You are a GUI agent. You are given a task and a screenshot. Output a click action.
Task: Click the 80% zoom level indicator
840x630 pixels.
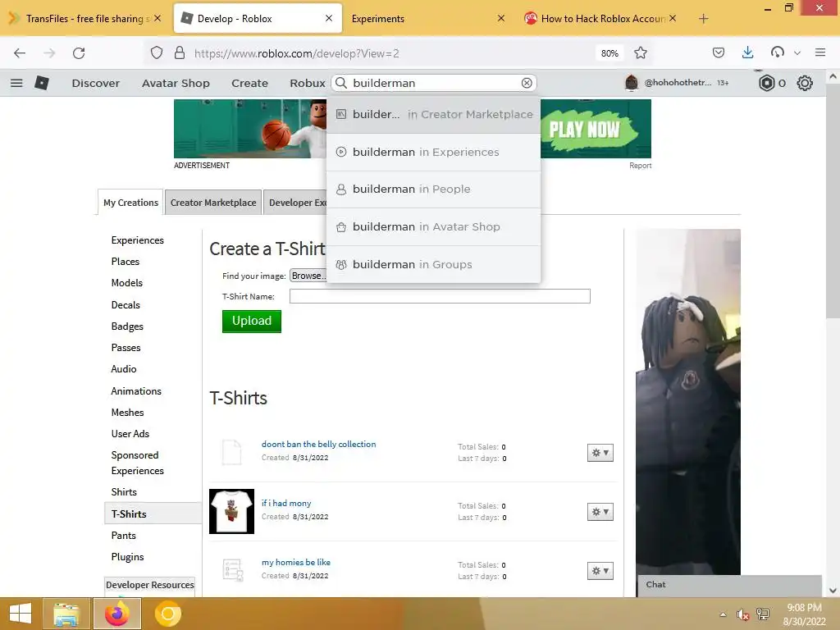pos(609,53)
